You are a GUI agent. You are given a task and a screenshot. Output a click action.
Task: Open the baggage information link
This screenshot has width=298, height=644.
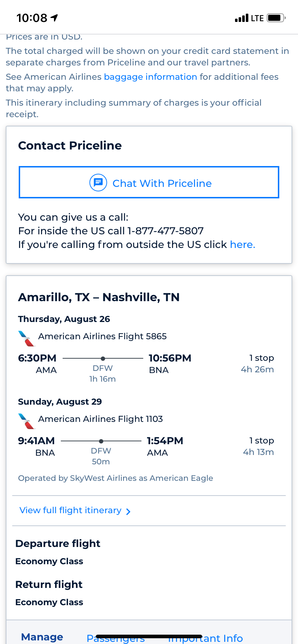pos(150,77)
